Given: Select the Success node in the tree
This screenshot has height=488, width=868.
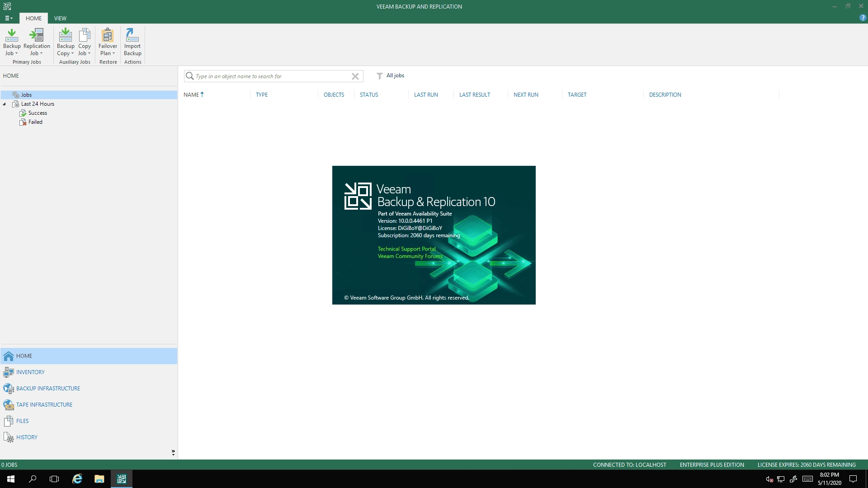Looking at the screenshot, I should pos(38,113).
